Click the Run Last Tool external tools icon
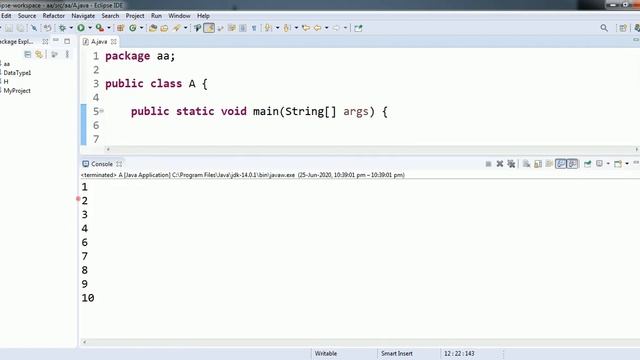 click(100, 28)
